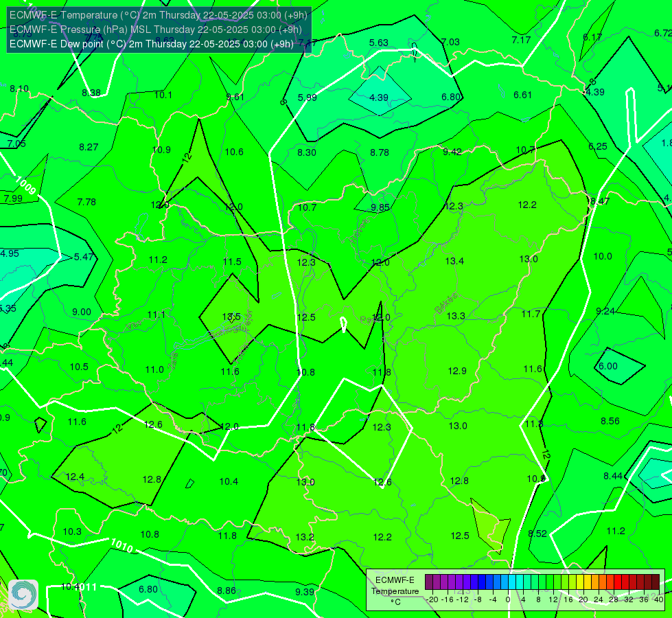Click the 10.6 temperature value
The width and height of the screenshot is (672, 618).
(x=234, y=152)
